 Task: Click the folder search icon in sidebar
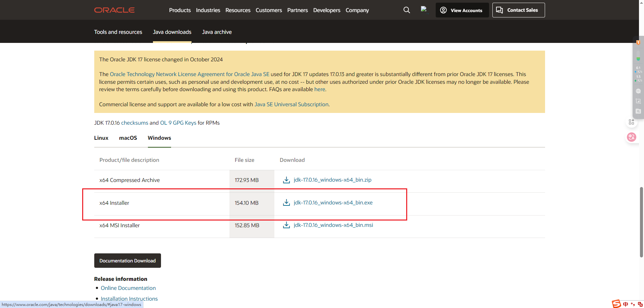tap(638, 111)
